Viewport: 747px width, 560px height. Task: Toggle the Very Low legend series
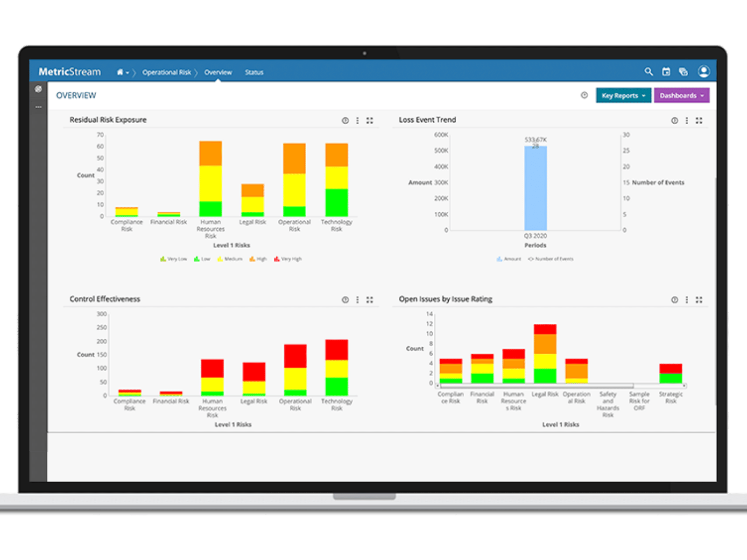tap(173, 259)
